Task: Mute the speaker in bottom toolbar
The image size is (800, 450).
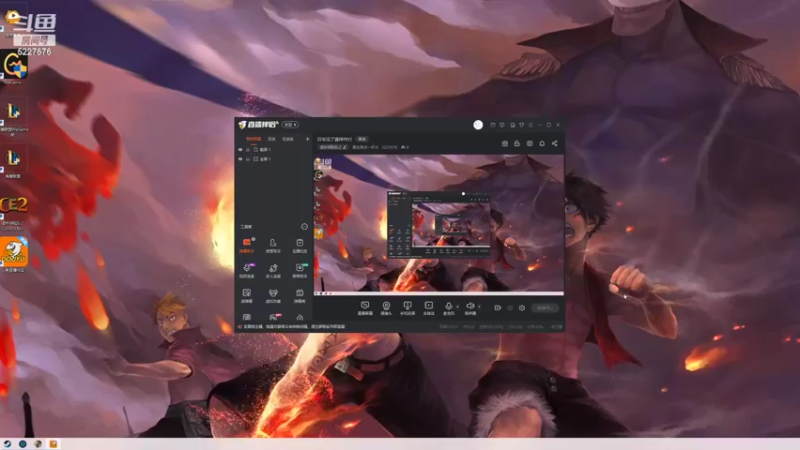Action: click(470, 306)
